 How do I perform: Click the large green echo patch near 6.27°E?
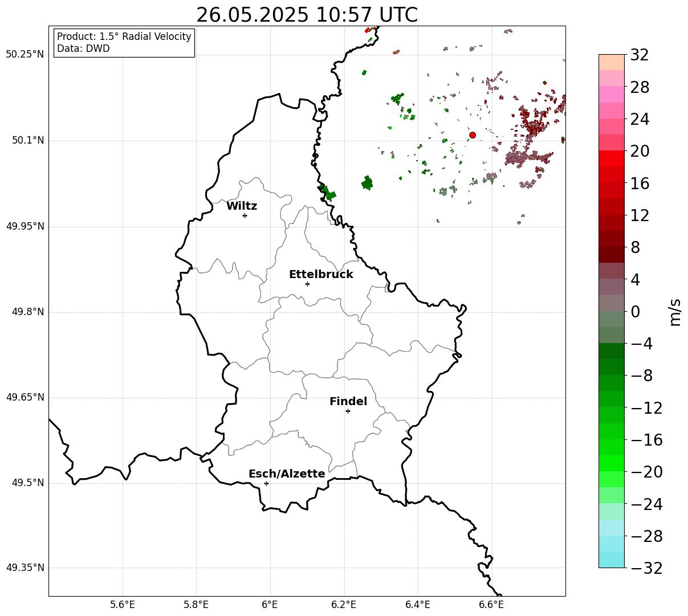click(x=367, y=183)
